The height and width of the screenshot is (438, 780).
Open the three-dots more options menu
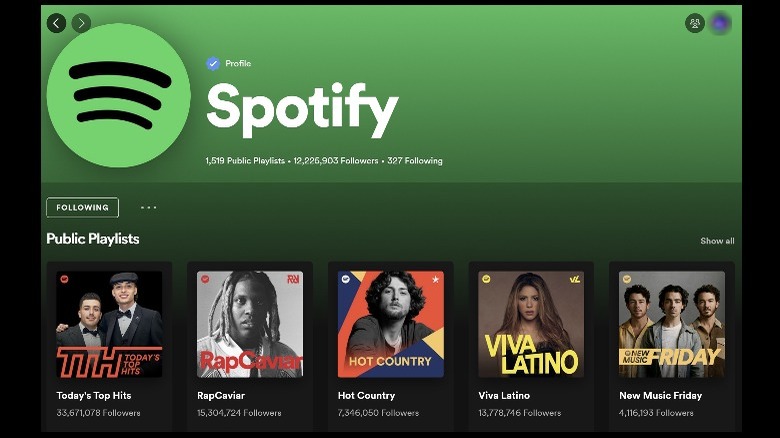click(148, 208)
